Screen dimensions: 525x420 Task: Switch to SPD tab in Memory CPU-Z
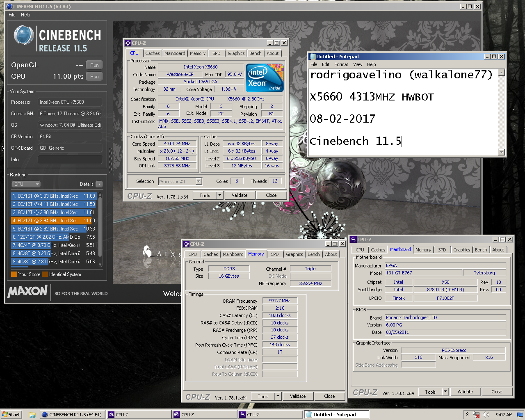[x=275, y=254]
